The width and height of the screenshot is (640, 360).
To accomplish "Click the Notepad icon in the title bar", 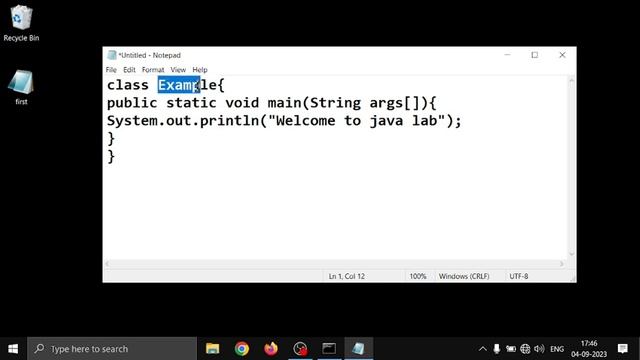I will (111, 55).
